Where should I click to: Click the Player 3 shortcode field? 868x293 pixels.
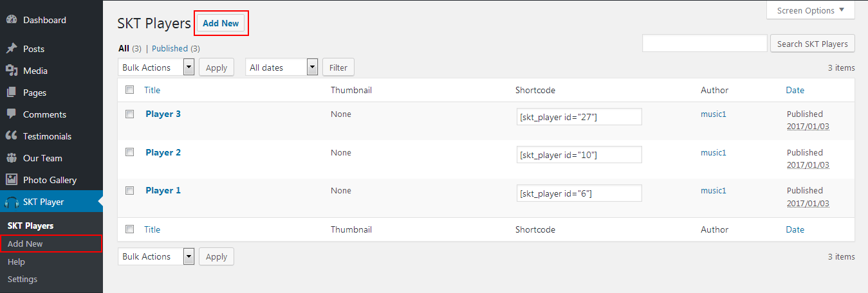[579, 117]
